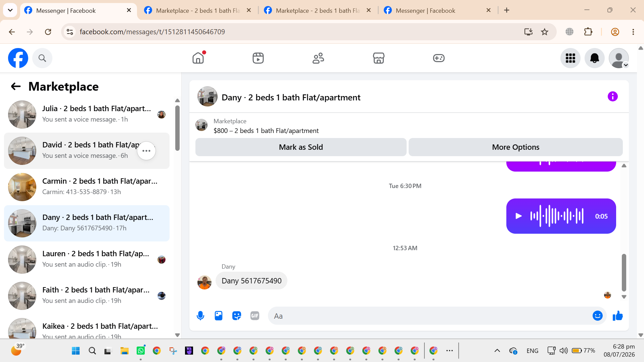Screen dimensions: 644x362
Task: Open the emoji picker in message box
Action: (x=597, y=316)
